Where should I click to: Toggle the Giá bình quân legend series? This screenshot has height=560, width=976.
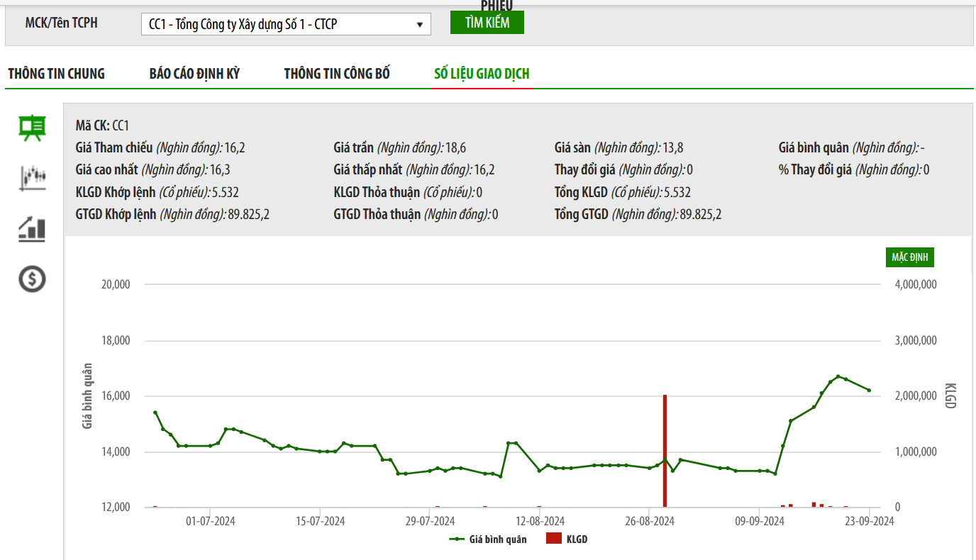click(x=488, y=539)
